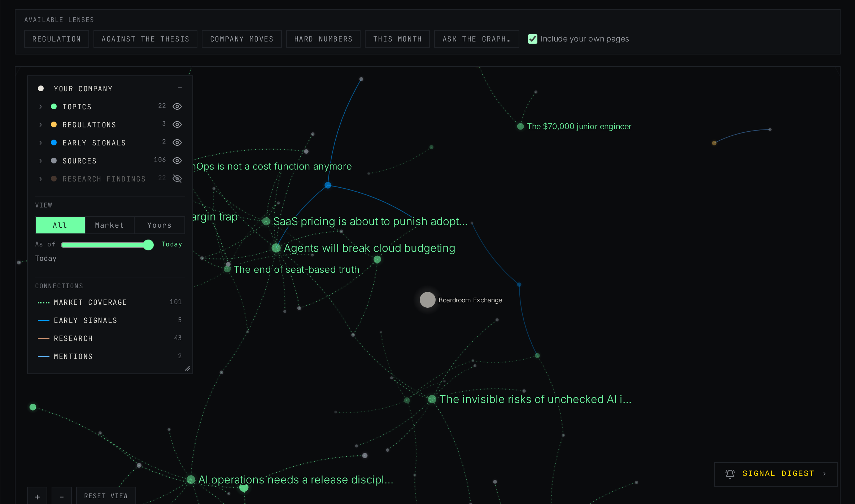Click the blue early signal node above SaaS pricing
Viewport: 855px width, 504px height.
(328, 185)
